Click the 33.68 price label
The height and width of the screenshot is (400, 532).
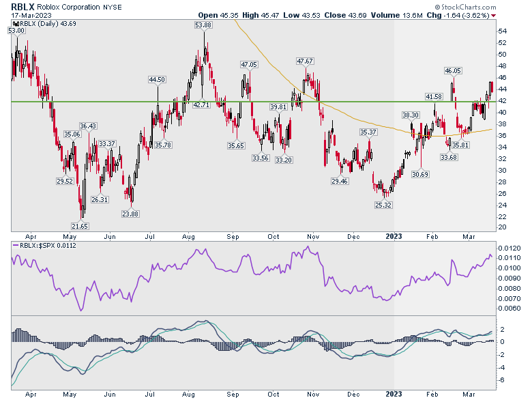point(449,157)
